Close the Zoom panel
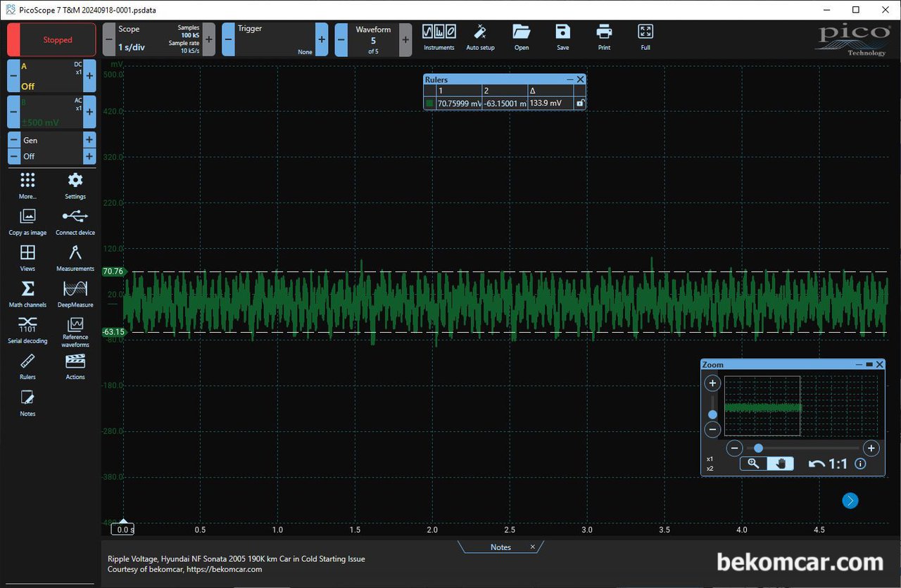This screenshot has width=901, height=588. pyautogui.click(x=879, y=364)
